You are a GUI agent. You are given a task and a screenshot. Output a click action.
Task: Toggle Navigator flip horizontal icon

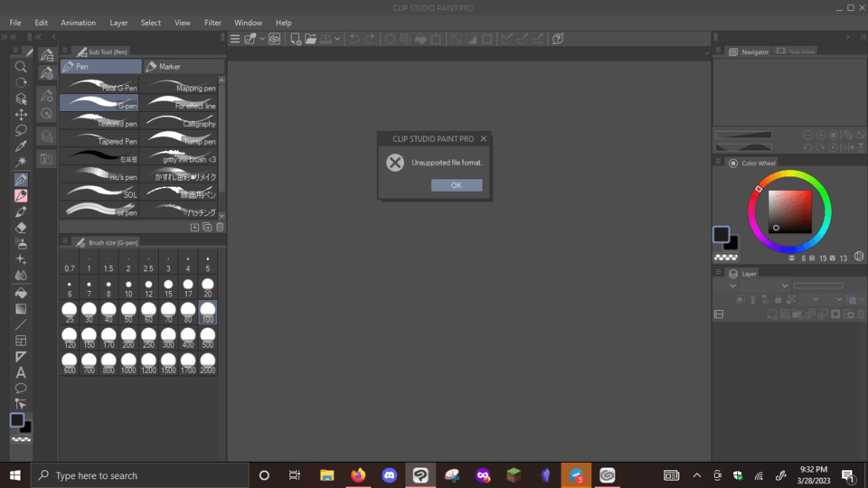pyautogui.click(x=848, y=147)
